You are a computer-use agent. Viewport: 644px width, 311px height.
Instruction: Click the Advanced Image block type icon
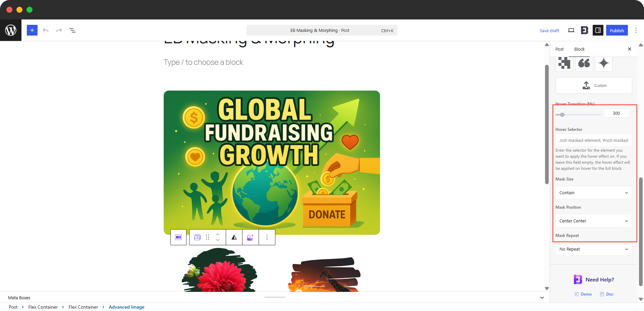pos(197,237)
